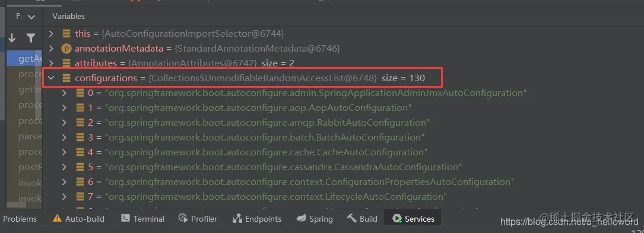
Task: Click the Spring leaf icon
Action: click(302, 219)
